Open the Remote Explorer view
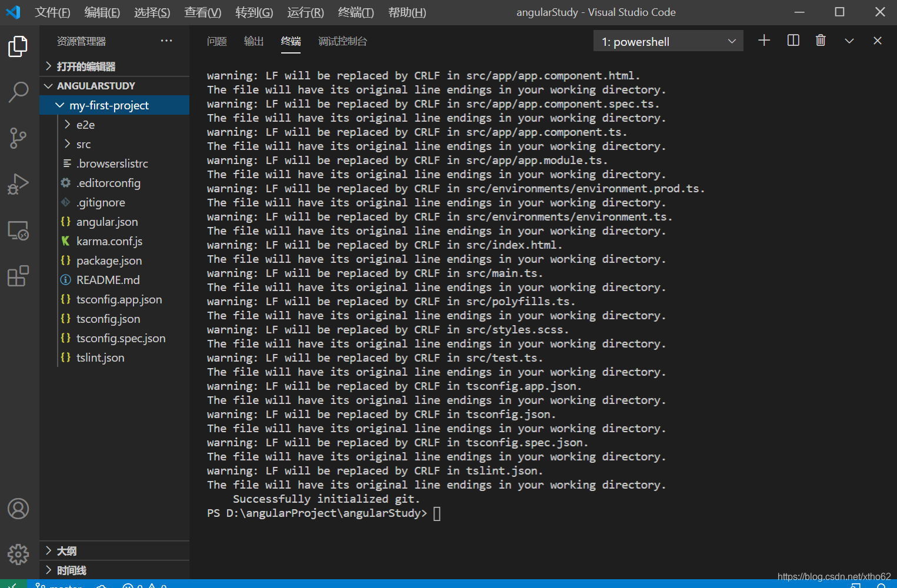897x588 pixels. click(18, 230)
